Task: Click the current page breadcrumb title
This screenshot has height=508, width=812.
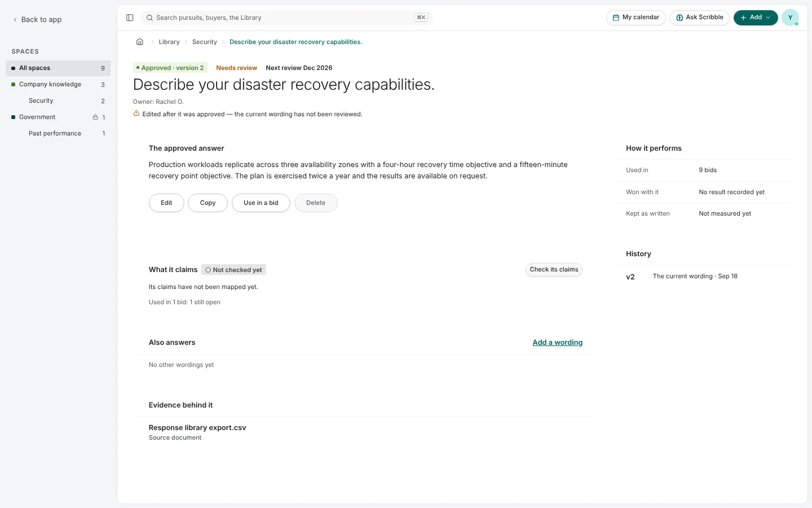Action: click(x=295, y=42)
